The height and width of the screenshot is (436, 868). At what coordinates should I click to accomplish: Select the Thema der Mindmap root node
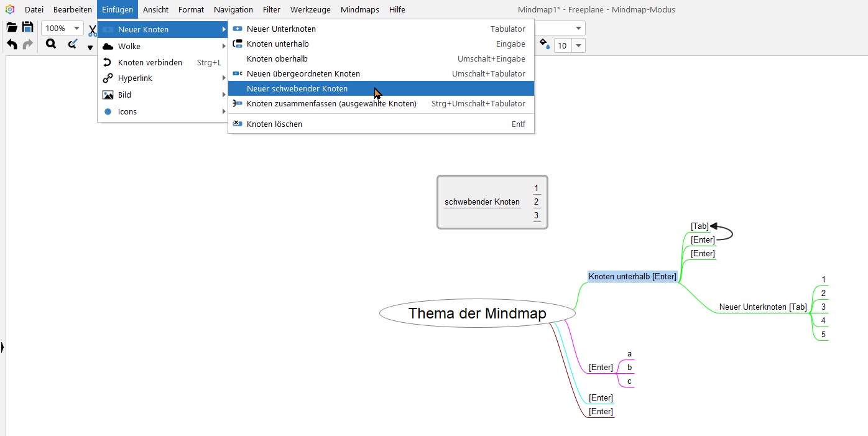(x=477, y=313)
